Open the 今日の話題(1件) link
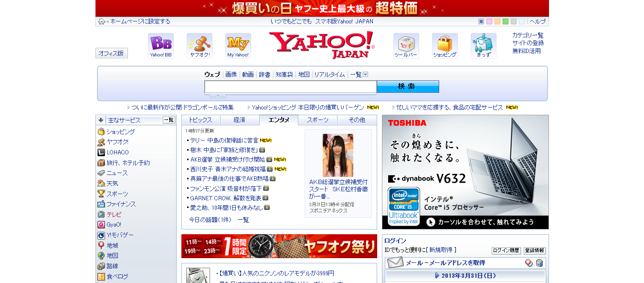 tap(210, 220)
